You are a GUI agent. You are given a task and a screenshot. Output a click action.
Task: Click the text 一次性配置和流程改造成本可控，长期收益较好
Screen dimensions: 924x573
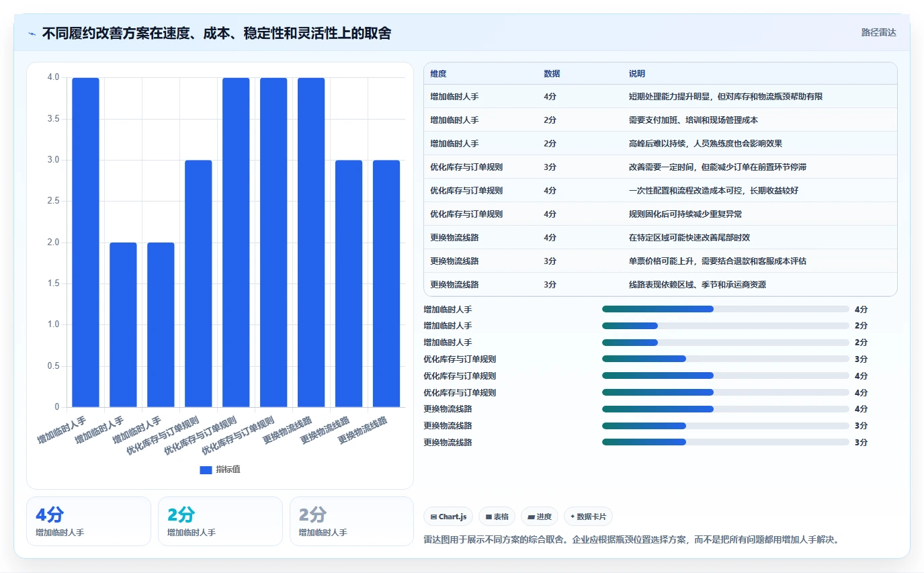(714, 191)
